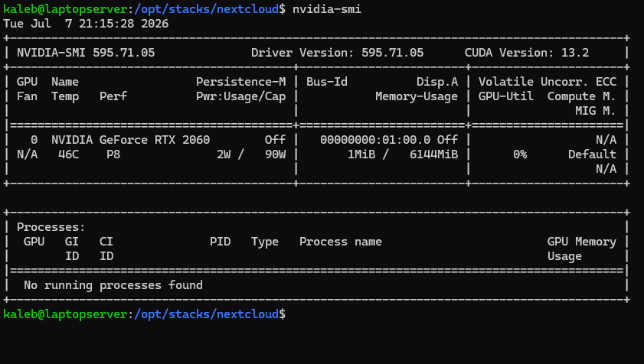Click the Bus-Id value 00000000:01:00.0
The height and width of the screenshot is (364, 644).
point(375,140)
